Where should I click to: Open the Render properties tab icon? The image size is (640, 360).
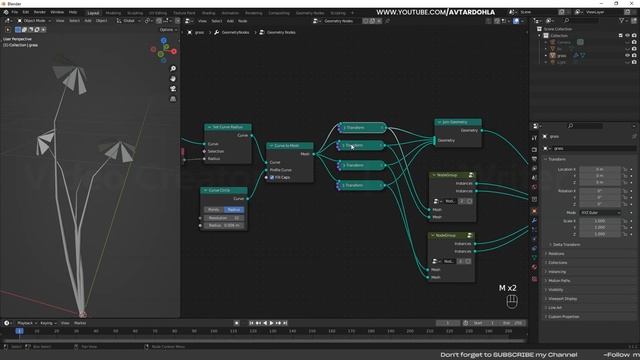pos(534,149)
